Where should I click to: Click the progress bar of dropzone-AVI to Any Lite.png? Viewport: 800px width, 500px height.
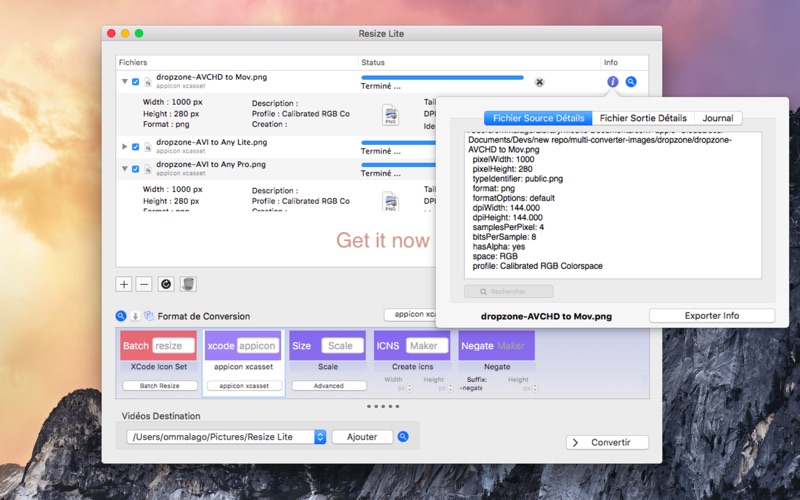[x=398, y=143]
